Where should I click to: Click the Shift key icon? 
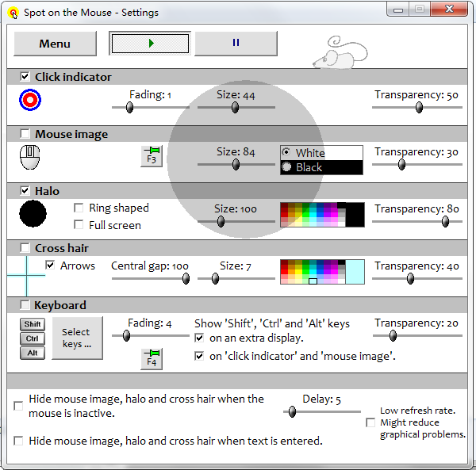33,324
